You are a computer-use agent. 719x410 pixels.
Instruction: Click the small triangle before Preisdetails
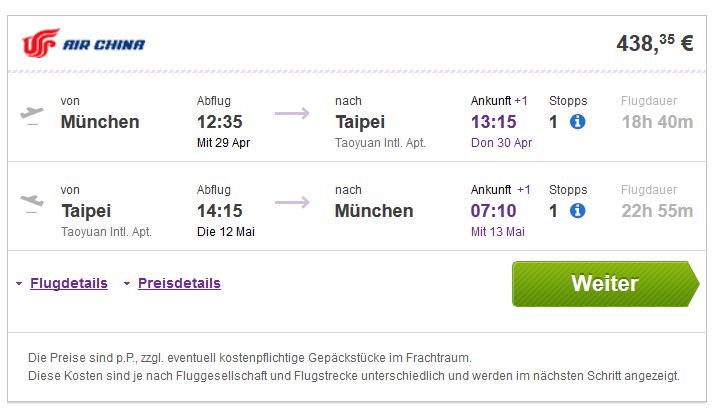127,284
